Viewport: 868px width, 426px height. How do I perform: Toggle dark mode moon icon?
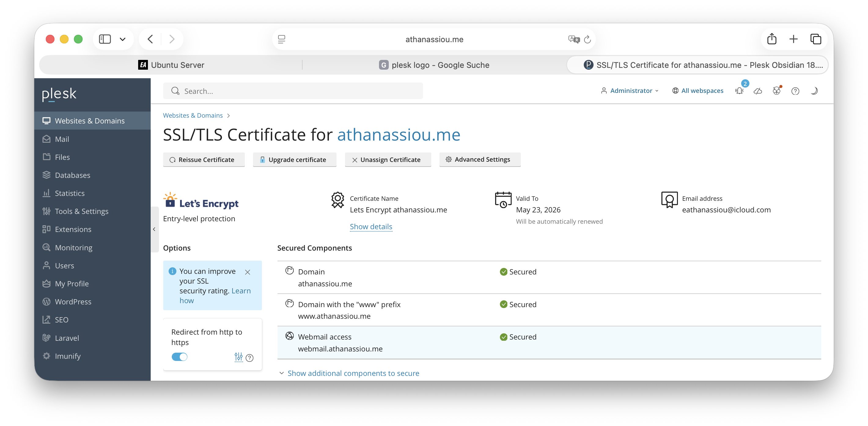(814, 91)
